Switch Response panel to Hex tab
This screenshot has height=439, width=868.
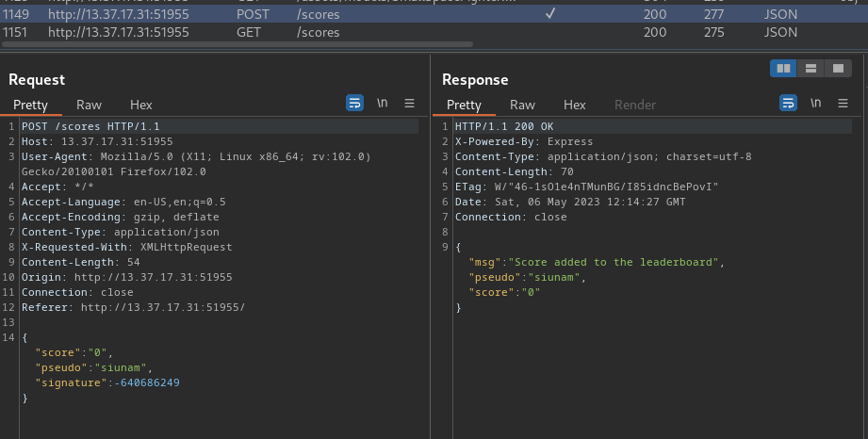574,105
